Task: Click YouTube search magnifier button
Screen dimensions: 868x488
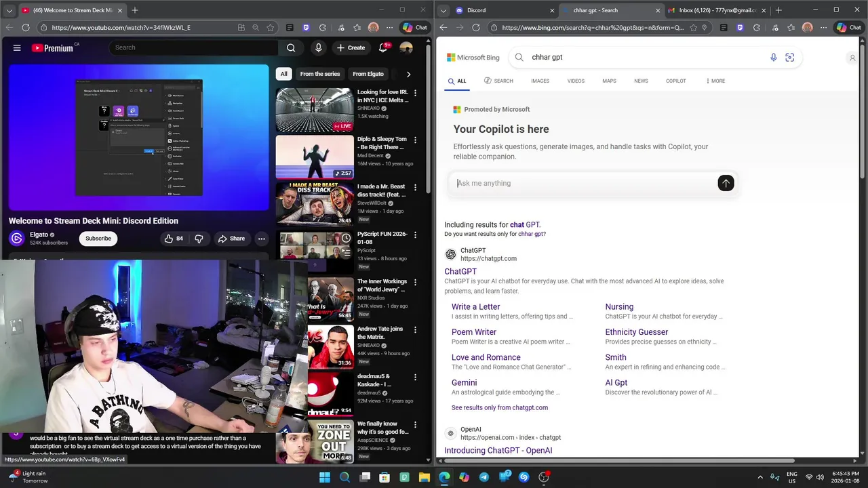Action: (291, 47)
